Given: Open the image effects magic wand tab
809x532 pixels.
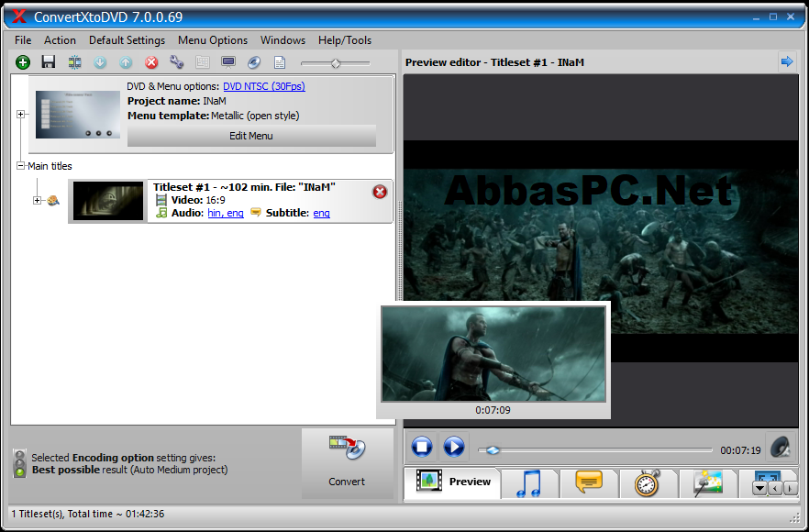Looking at the screenshot, I should tap(708, 483).
